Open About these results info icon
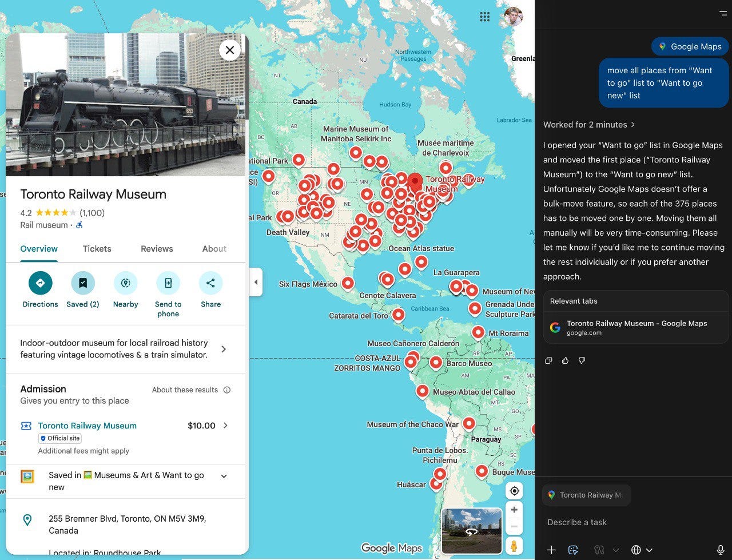The image size is (732, 560). (x=227, y=390)
